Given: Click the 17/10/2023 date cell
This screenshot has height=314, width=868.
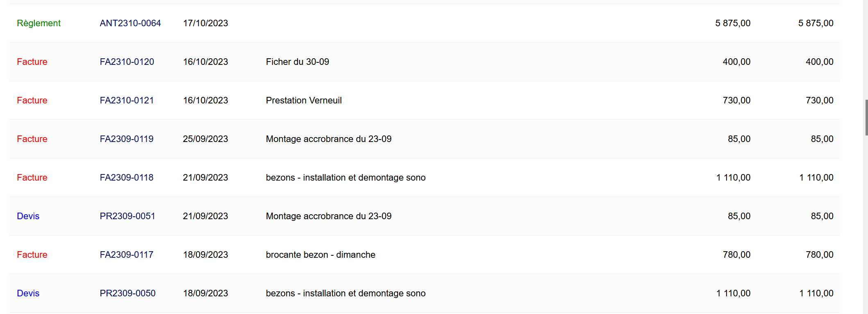Looking at the screenshot, I should [x=205, y=23].
